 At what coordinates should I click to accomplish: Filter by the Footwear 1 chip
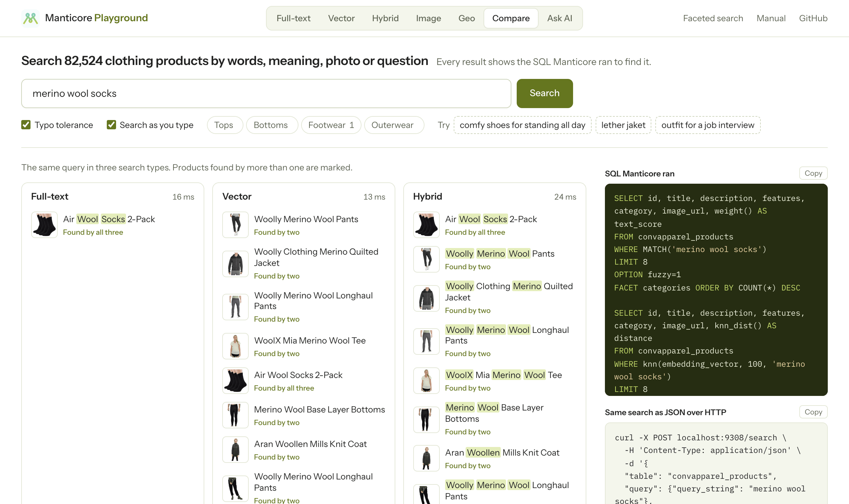tap(331, 125)
